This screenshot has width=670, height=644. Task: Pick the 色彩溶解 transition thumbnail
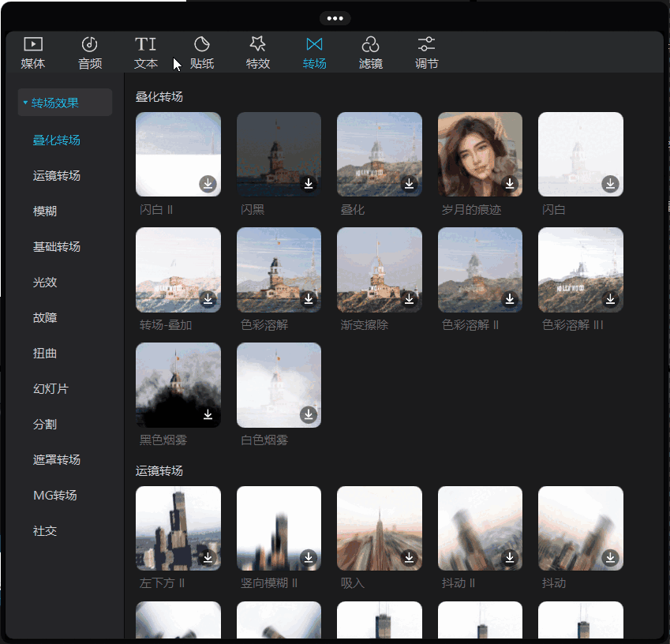pos(279,270)
